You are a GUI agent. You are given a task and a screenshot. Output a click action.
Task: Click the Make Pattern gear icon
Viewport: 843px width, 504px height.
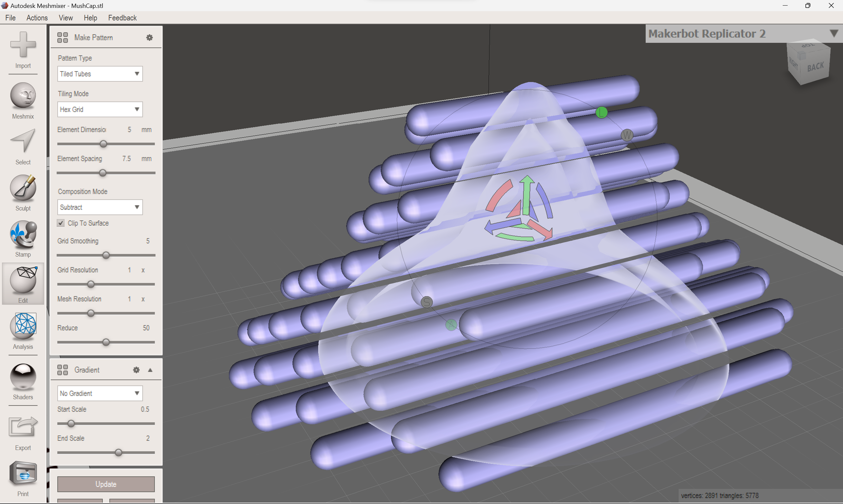click(x=150, y=38)
